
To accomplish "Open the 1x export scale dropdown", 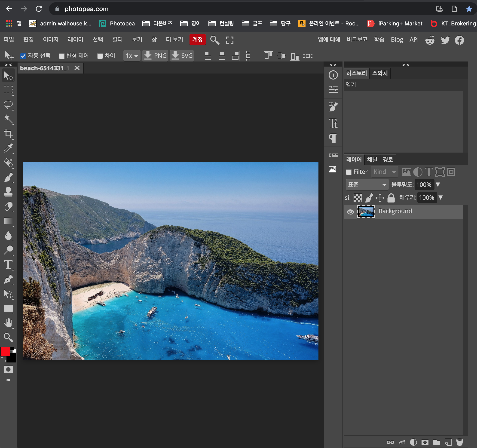I will coord(132,56).
